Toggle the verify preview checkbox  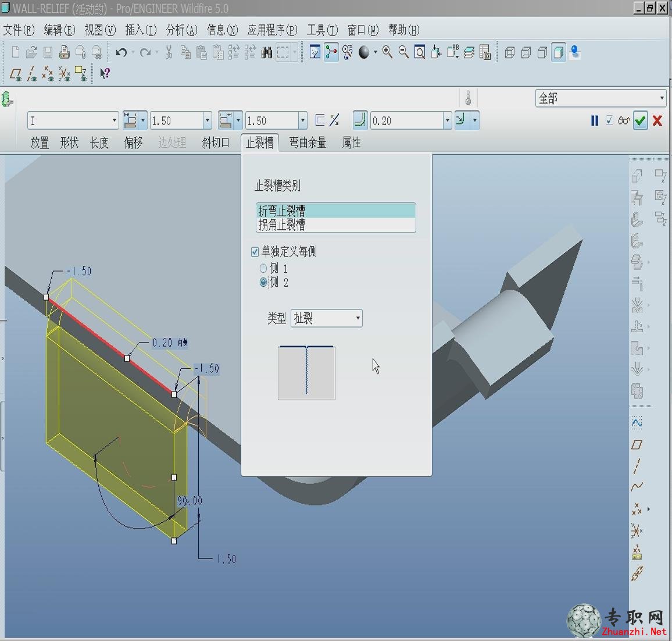point(609,120)
